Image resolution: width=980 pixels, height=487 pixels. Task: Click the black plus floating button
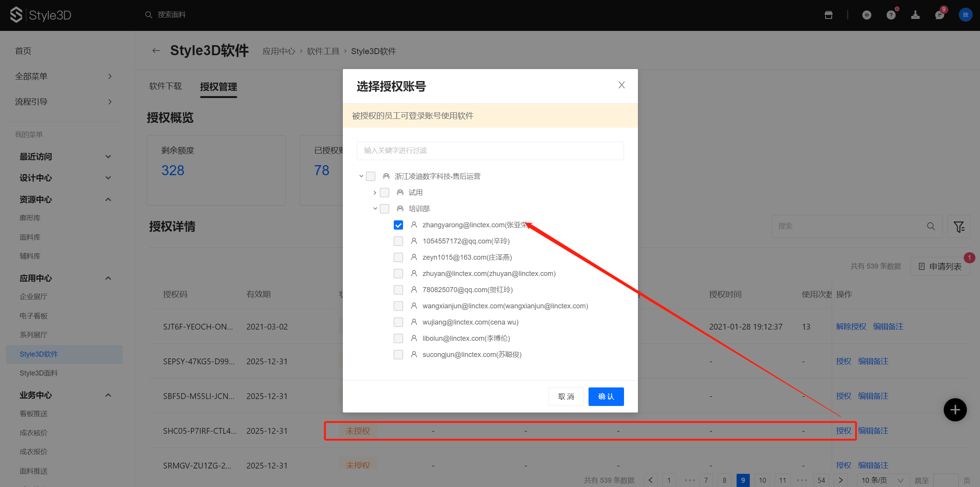click(x=955, y=410)
